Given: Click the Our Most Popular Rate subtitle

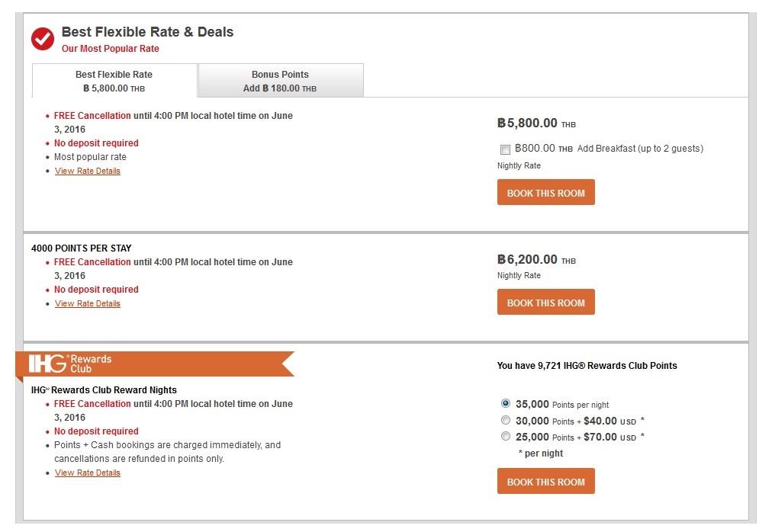Looking at the screenshot, I should coord(111,49).
